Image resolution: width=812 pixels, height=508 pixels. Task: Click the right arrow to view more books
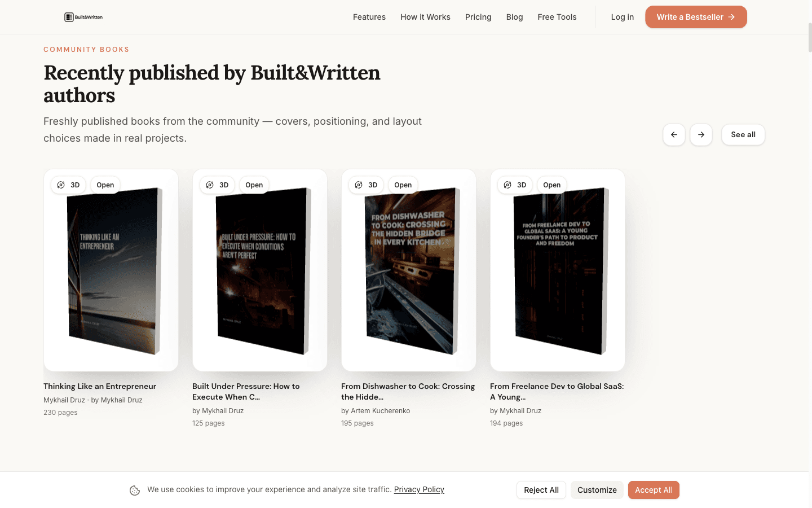701,134
